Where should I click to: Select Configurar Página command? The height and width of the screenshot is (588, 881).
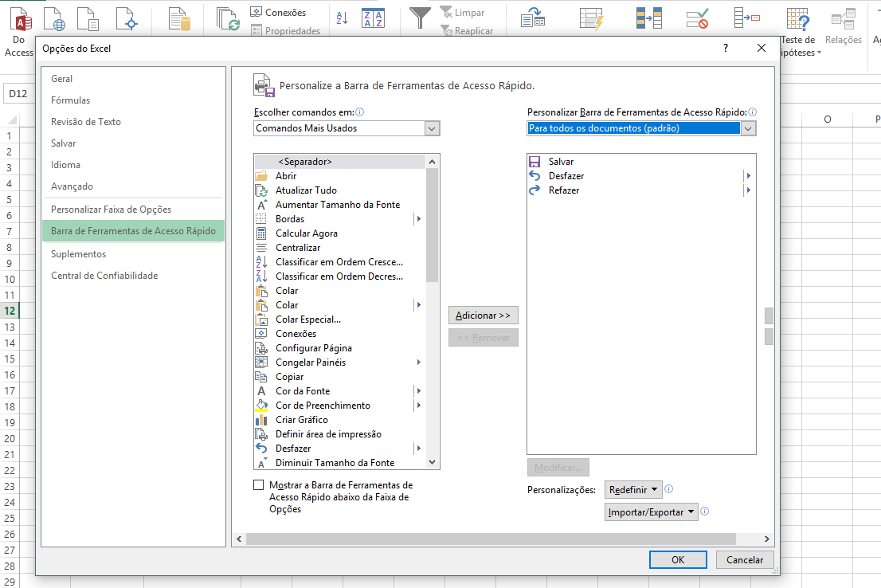point(339,348)
